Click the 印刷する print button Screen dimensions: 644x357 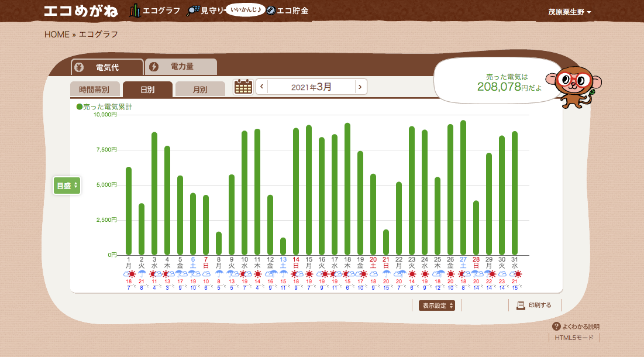[535, 305]
